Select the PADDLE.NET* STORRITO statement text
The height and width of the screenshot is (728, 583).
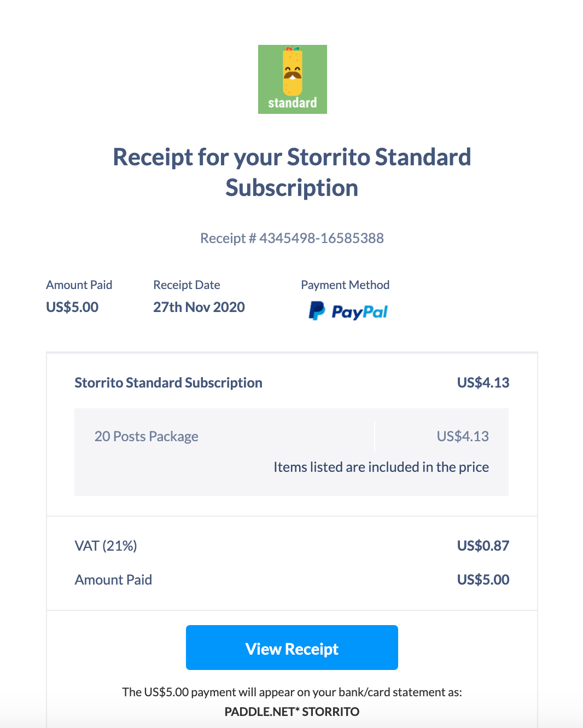292,712
